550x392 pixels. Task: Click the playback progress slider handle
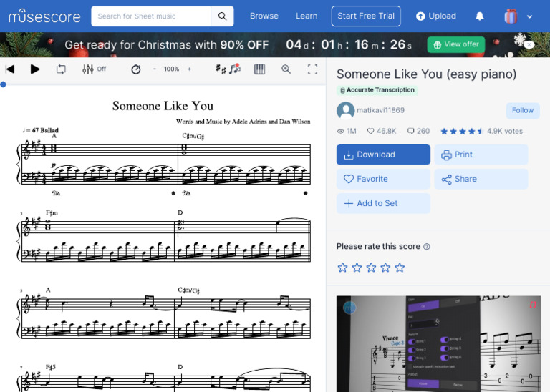pyautogui.click(x=3, y=84)
